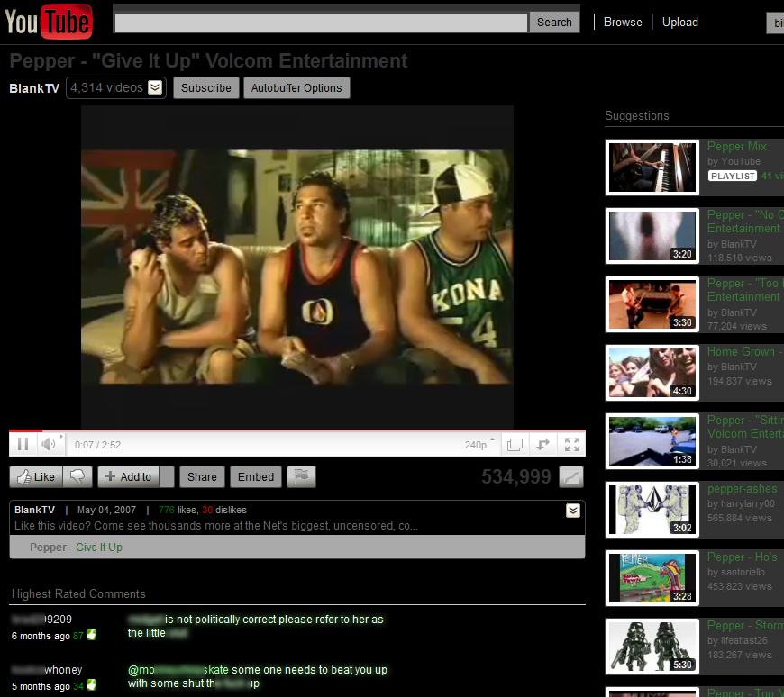Change the 240p quality setting
This screenshot has height=697, width=784.
click(479, 445)
